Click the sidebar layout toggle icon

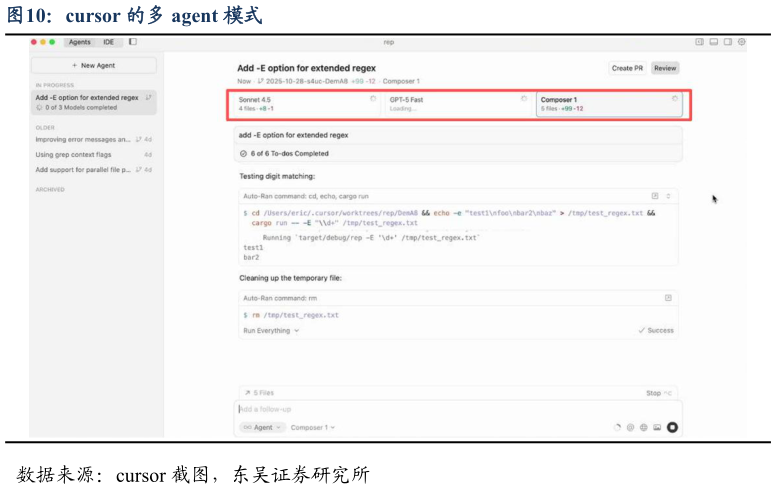click(x=133, y=42)
